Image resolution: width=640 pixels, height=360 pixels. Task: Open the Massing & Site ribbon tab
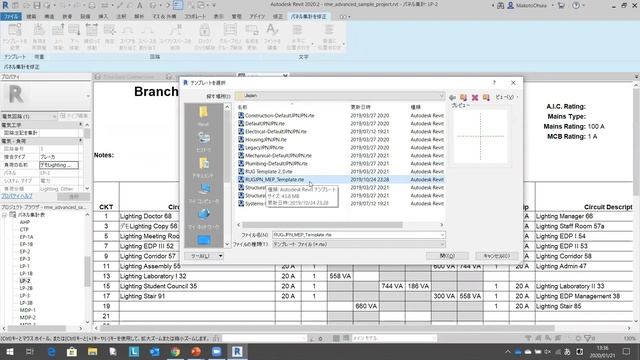(164, 16)
